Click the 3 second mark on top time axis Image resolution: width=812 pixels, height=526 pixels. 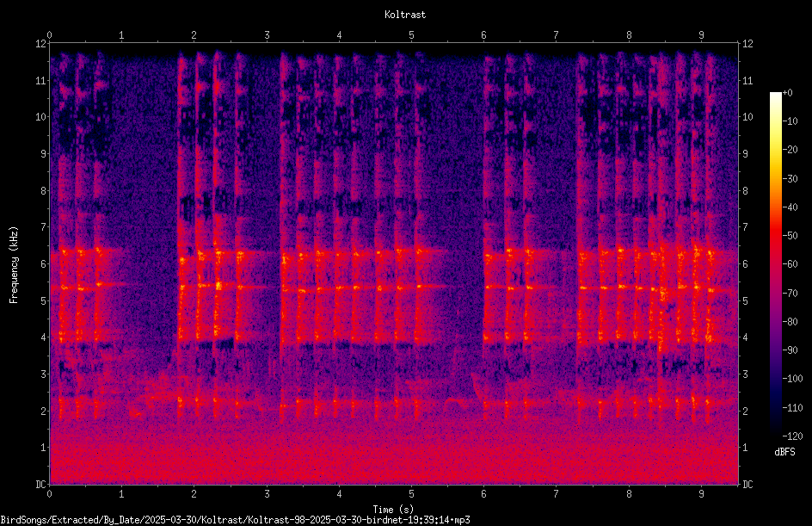[x=267, y=35]
